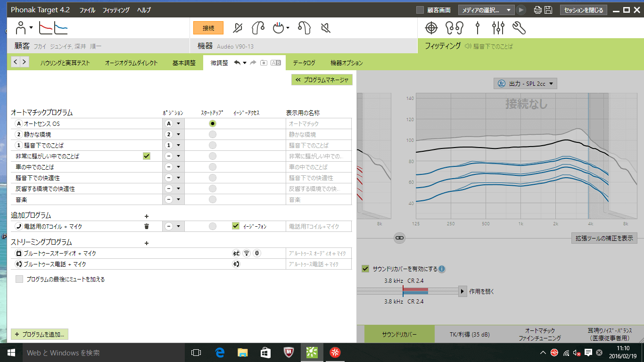Click the mute speaker icon in toolbar
This screenshot has height=362, width=644.
[x=325, y=28]
